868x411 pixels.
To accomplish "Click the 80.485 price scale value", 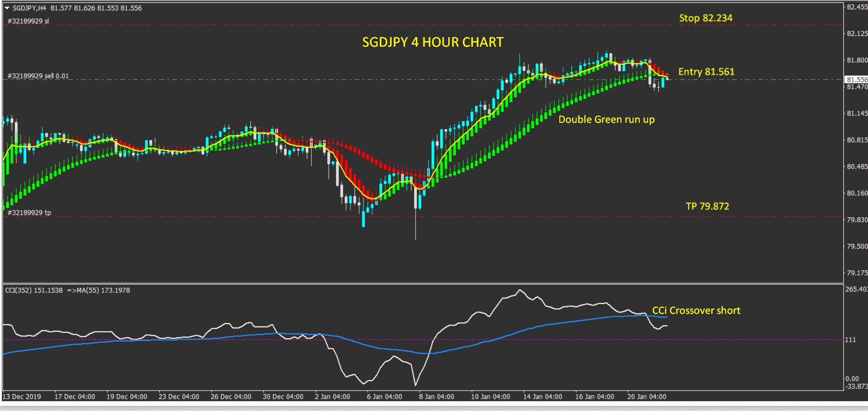I will click(x=857, y=167).
